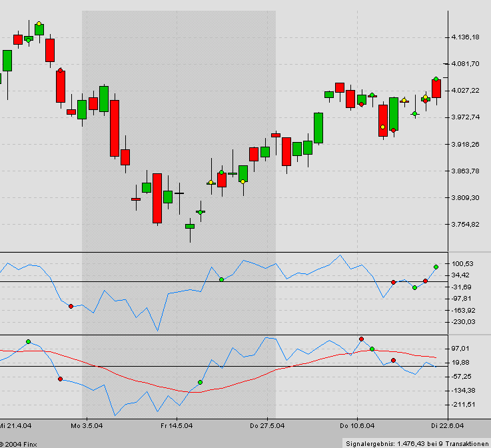Click green signal dot atop the rightmost candle
This screenshot has width=491, height=448.
pos(436,79)
